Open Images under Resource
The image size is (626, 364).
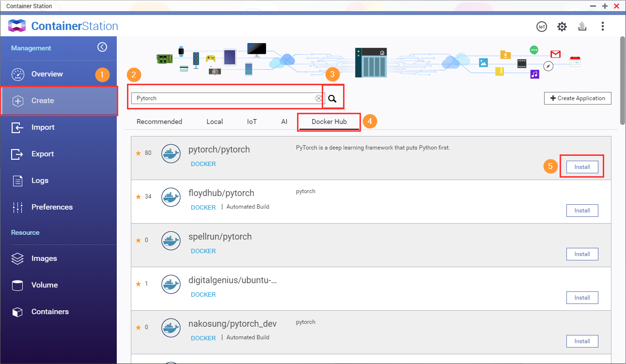(44, 258)
